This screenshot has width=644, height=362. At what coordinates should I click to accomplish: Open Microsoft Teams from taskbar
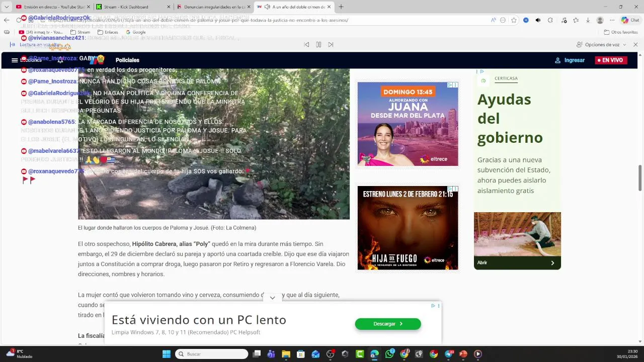(x=271, y=354)
